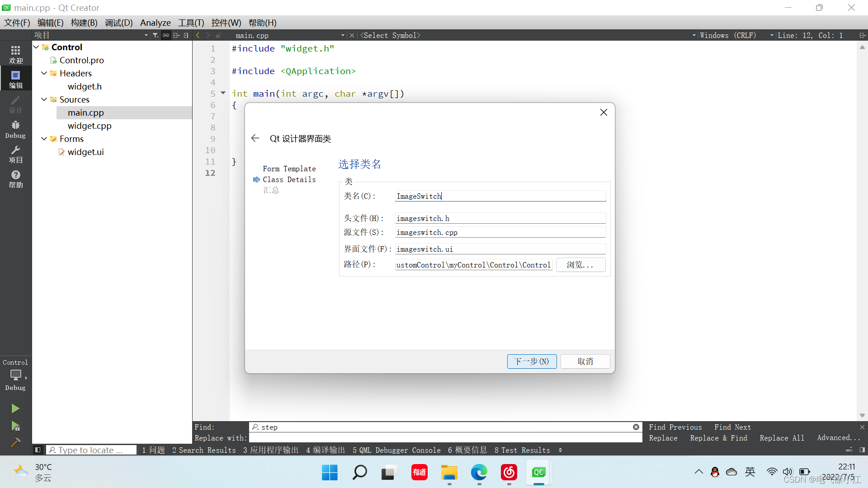Select Control.pro in the project tree
The image size is (868, 488).
(x=81, y=60)
